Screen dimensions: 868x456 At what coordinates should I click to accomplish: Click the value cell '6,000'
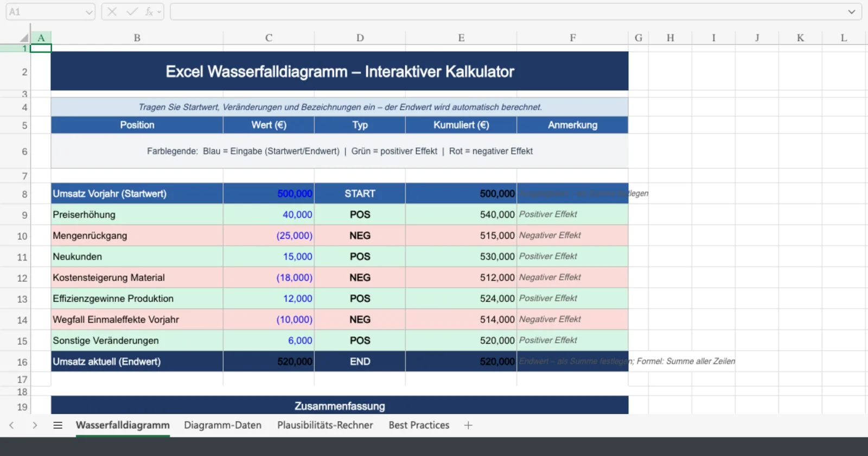point(269,340)
